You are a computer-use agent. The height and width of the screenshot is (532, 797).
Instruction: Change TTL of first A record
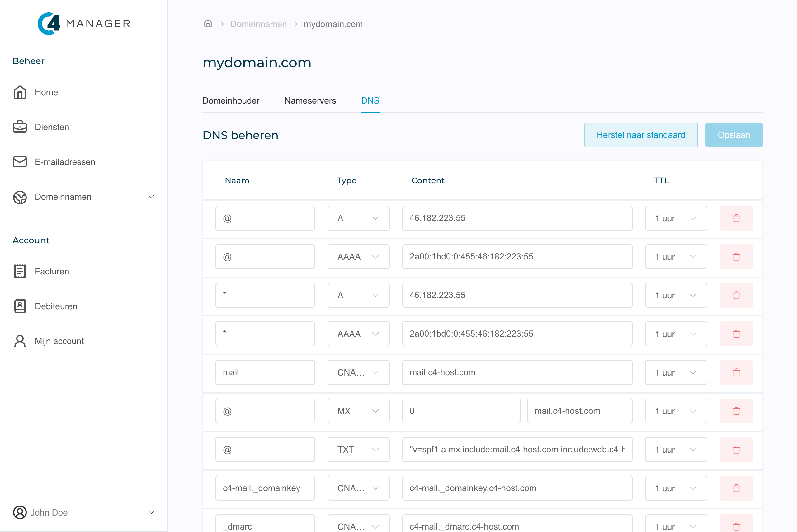click(x=676, y=218)
